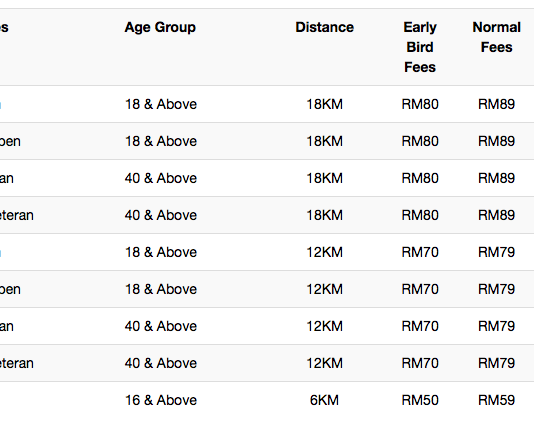Viewport: 534px width, 424px height.
Task: Click RM79 fee in the third 12KM row
Action: [497, 326]
